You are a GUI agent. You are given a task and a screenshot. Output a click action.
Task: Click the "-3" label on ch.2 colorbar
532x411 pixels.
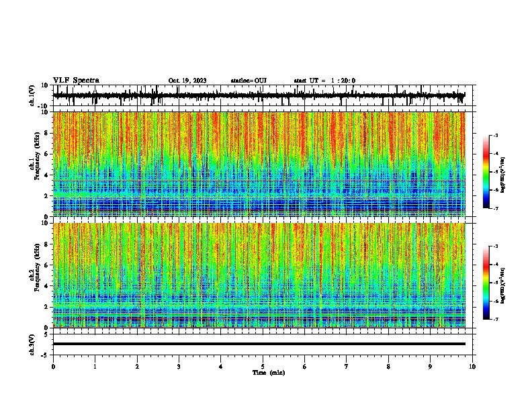(495, 246)
